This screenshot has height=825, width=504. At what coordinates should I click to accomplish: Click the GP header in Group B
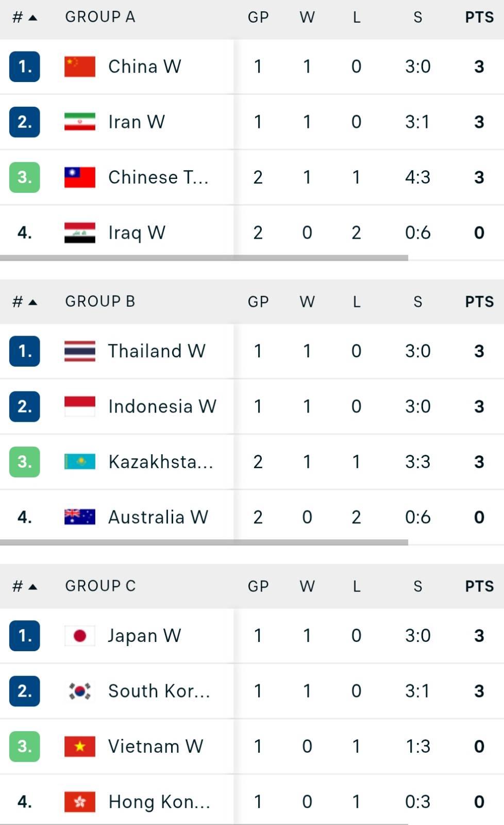(258, 302)
